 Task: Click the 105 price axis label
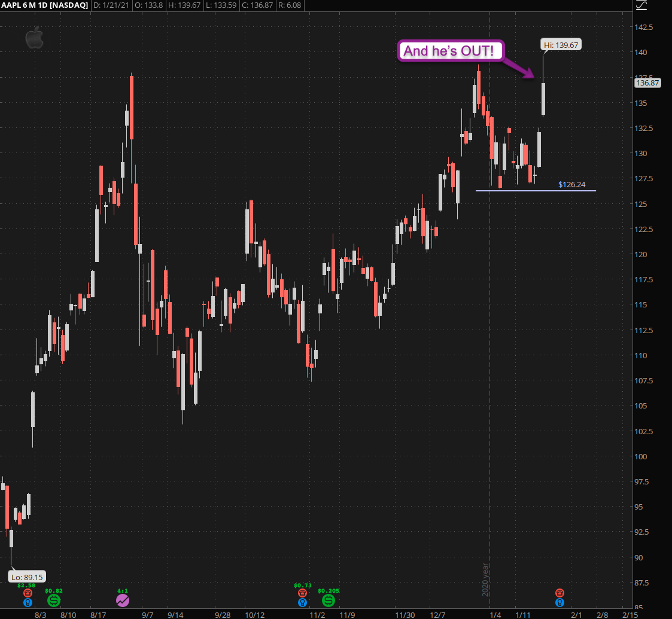pos(641,405)
